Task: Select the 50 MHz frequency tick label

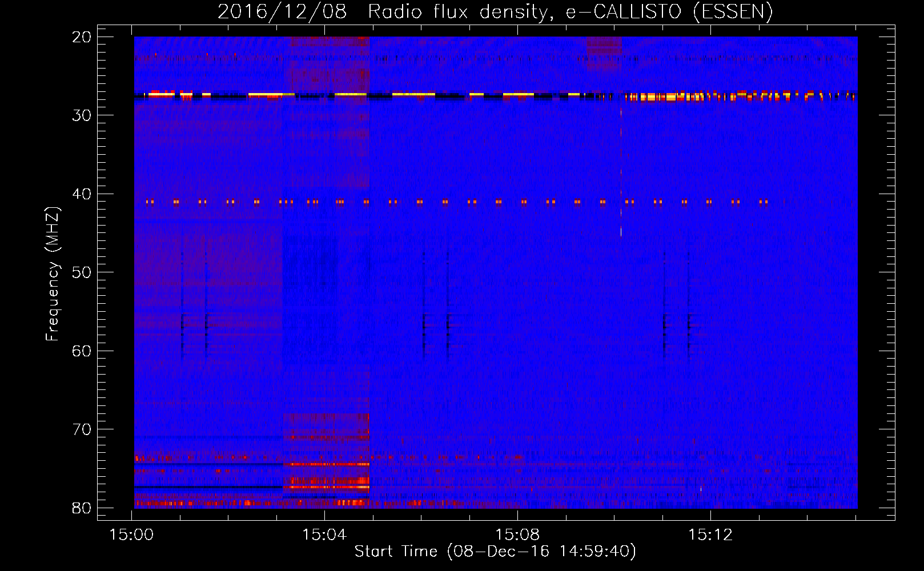Action: click(82, 272)
